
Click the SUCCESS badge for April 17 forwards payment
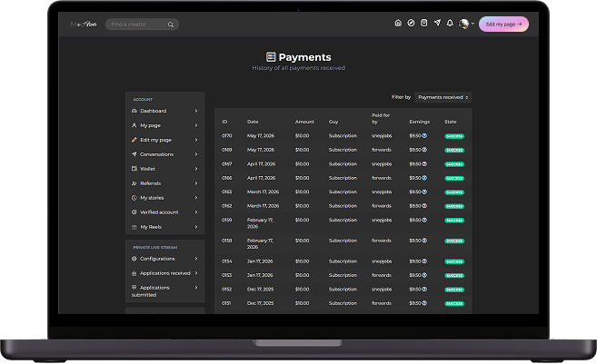[x=454, y=179]
